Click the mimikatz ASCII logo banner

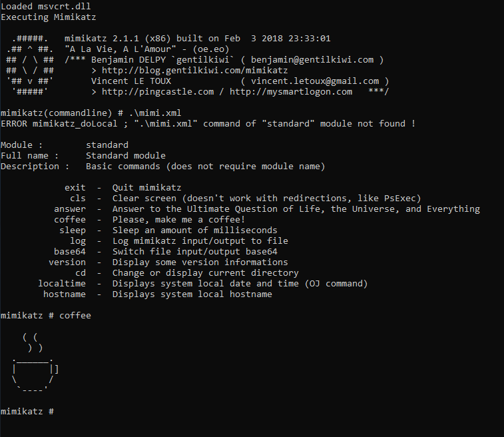29,65
